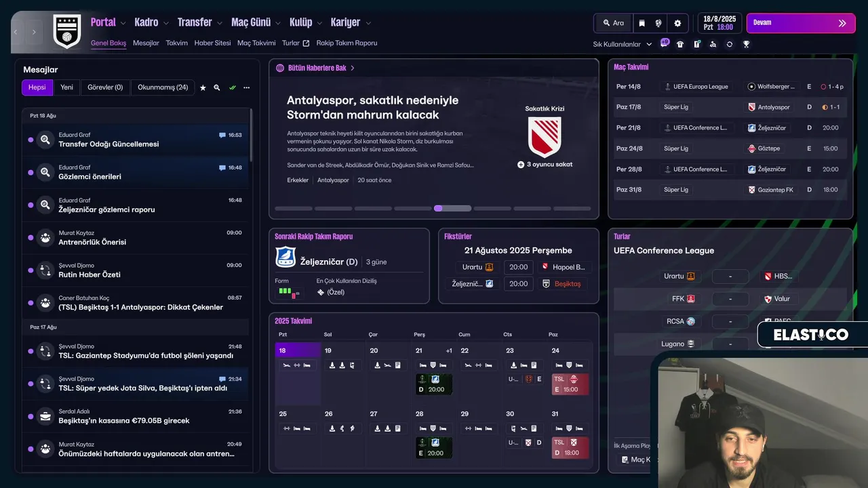This screenshot has height=488, width=868.
Task: Open the Antalyaspor injury news headline
Action: click(372, 107)
